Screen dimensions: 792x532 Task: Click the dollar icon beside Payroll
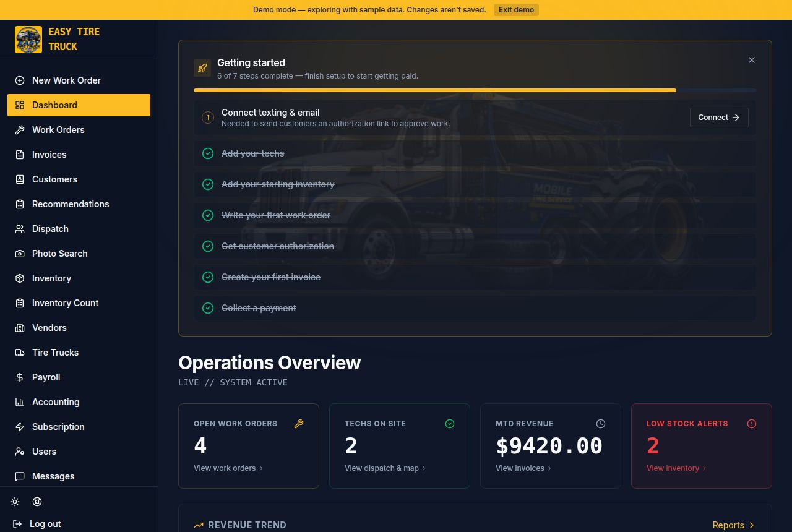pos(20,377)
